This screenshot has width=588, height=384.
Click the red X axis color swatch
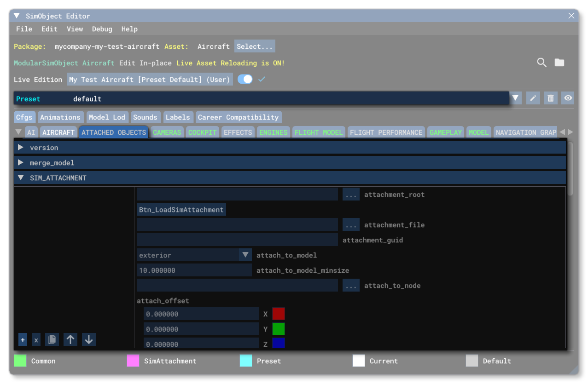[279, 314]
